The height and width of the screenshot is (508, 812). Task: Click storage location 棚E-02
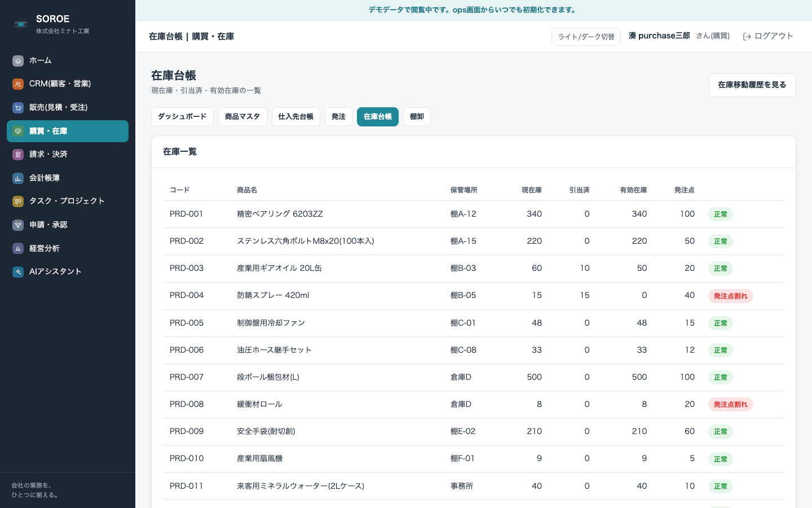click(463, 431)
